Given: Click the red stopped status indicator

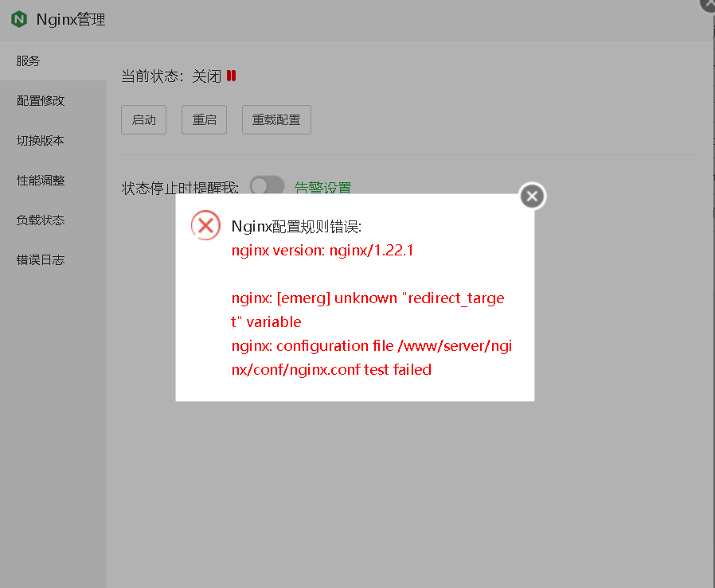Looking at the screenshot, I should click(231, 76).
